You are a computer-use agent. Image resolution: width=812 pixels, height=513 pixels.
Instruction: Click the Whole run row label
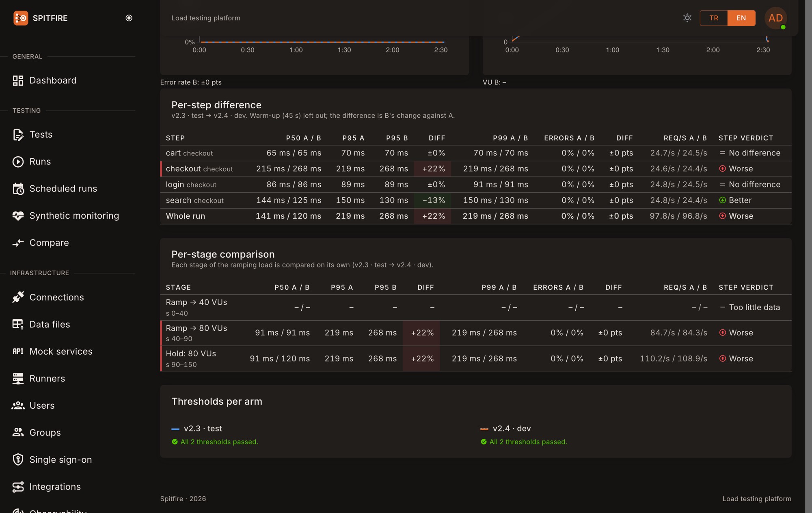[x=186, y=216]
